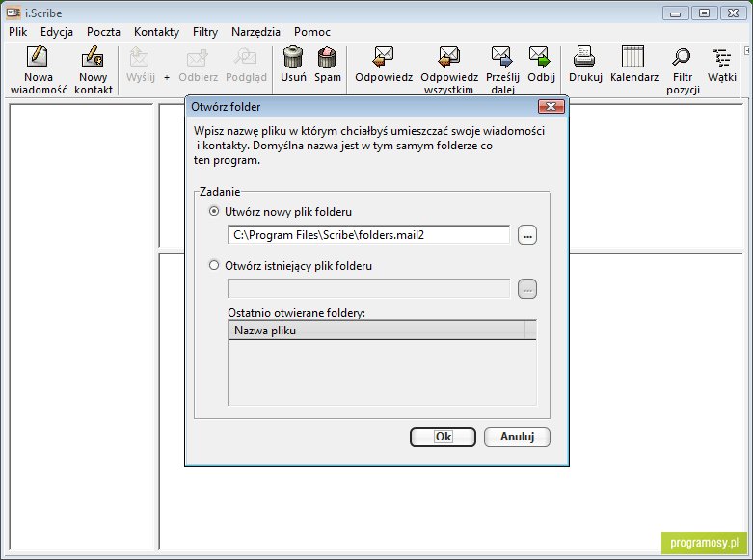Maximize the i.Scribe window

click(x=704, y=13)
